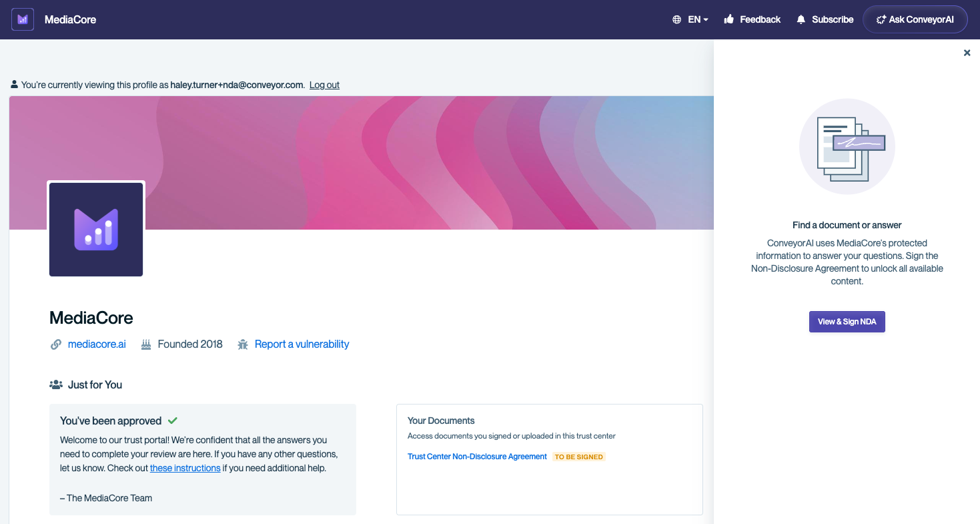Click the bug icon beside Report a vulnerability
This screenshot has height=524, width=980.
243,344
